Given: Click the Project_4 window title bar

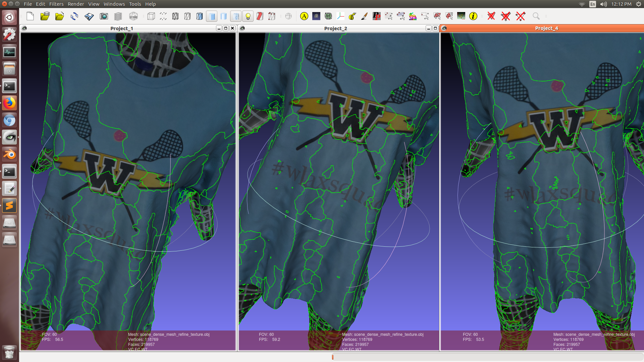Looking at the screenshot, I should tap(546, 28).
